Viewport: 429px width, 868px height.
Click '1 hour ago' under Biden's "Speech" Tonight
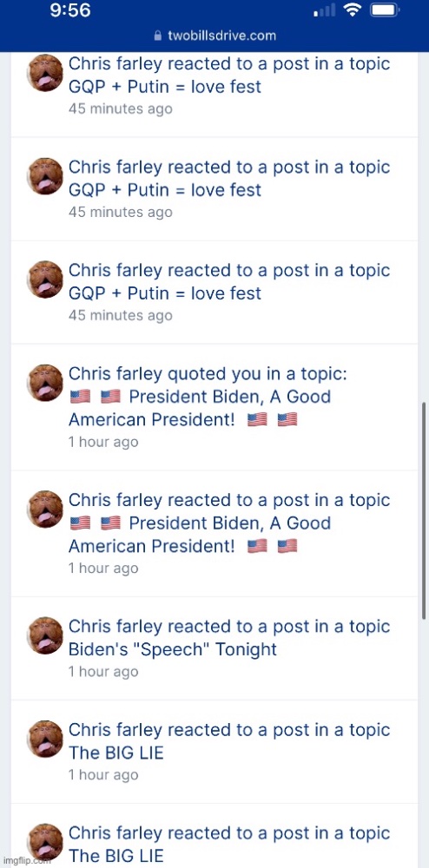click(x=103, y=672)
